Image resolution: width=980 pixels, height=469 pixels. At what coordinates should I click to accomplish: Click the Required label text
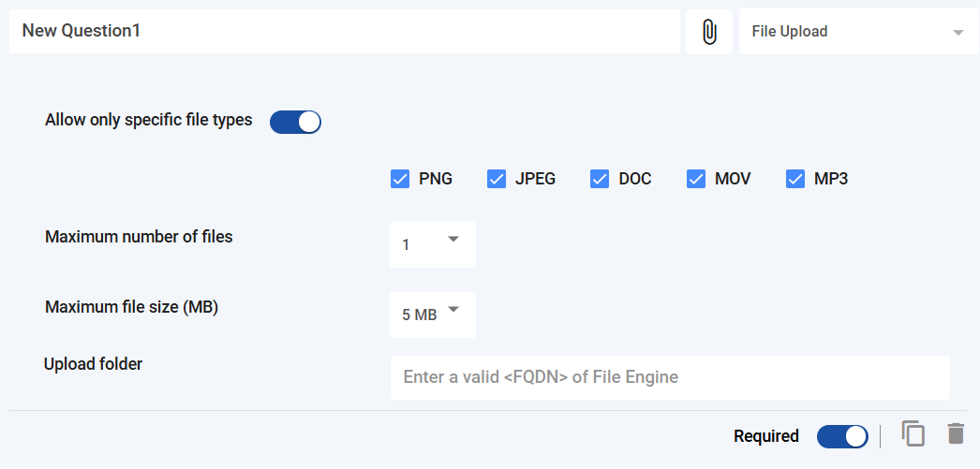pyautogui.click(x=766, y=436)
